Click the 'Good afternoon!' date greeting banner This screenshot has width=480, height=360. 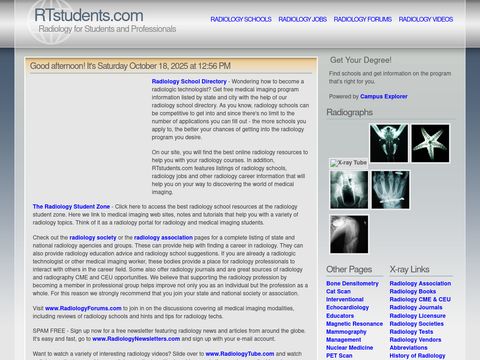pyautogui.click(x=130, y=66)
